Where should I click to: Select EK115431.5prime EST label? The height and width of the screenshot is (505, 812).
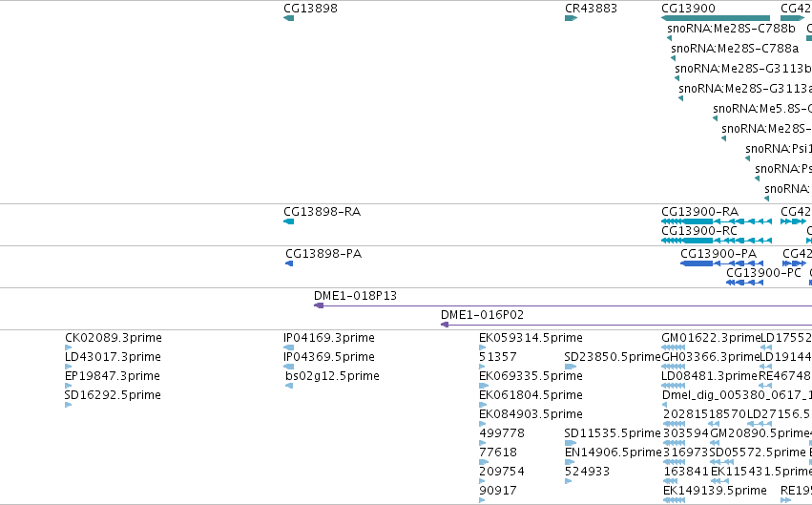click(761, 472)
